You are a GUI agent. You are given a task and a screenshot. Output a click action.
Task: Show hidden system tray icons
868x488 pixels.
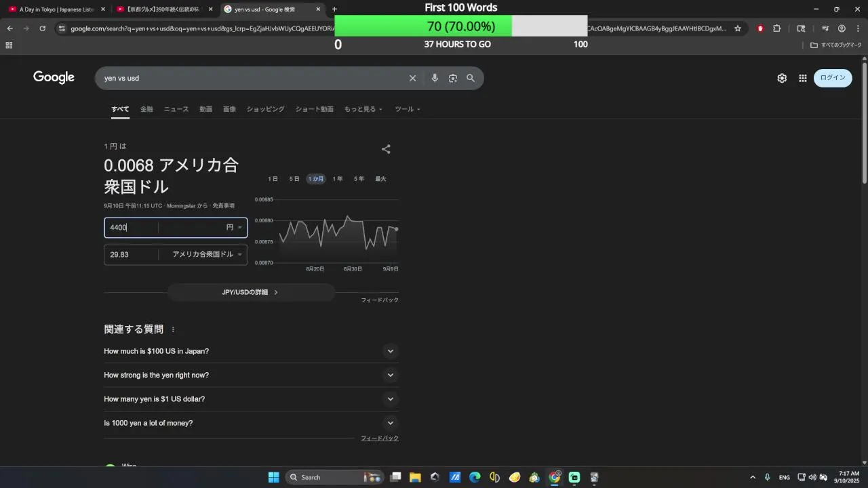click(x=752, y=477)
